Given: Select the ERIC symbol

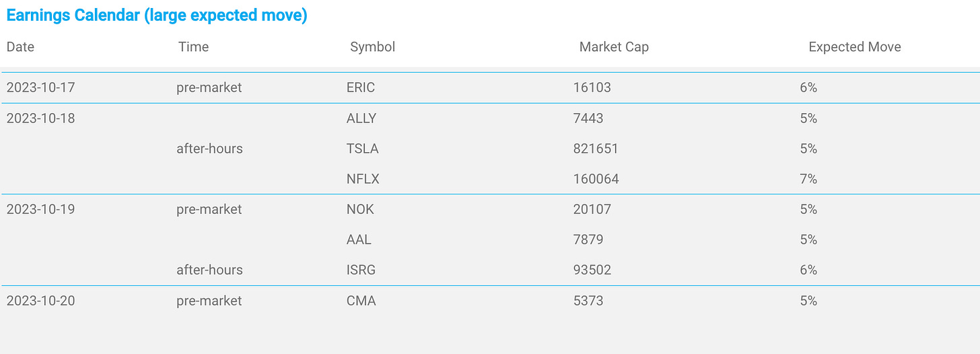Looking at the screenshot, I should coord(361,87).
